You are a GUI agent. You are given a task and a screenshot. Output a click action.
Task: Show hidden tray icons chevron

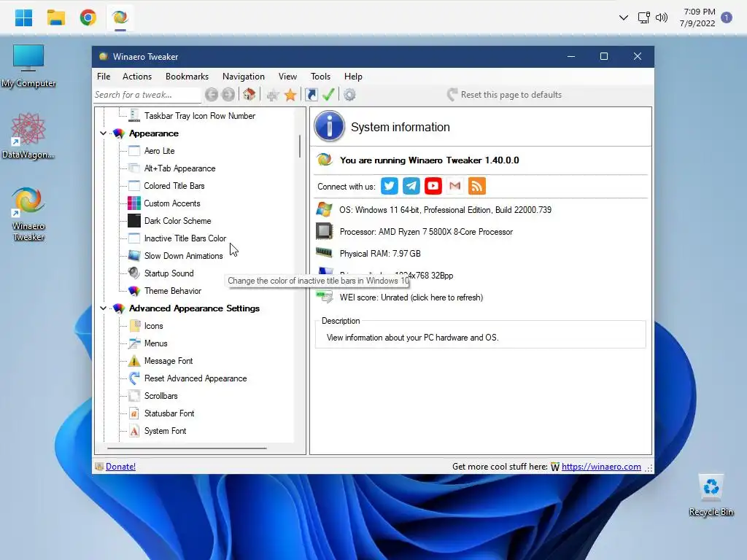point(623,17)
